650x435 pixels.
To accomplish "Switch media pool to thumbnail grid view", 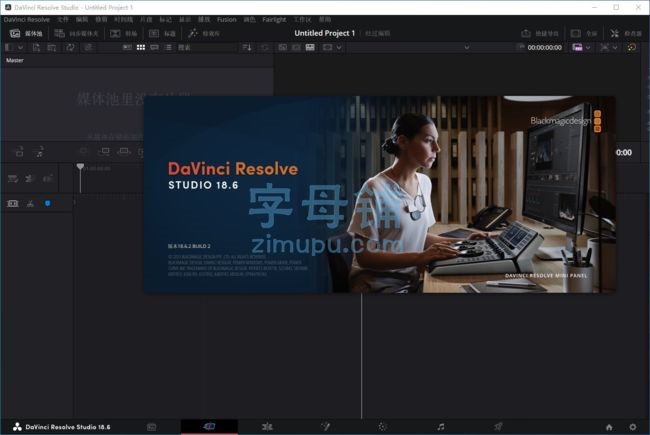I will 141,48.
